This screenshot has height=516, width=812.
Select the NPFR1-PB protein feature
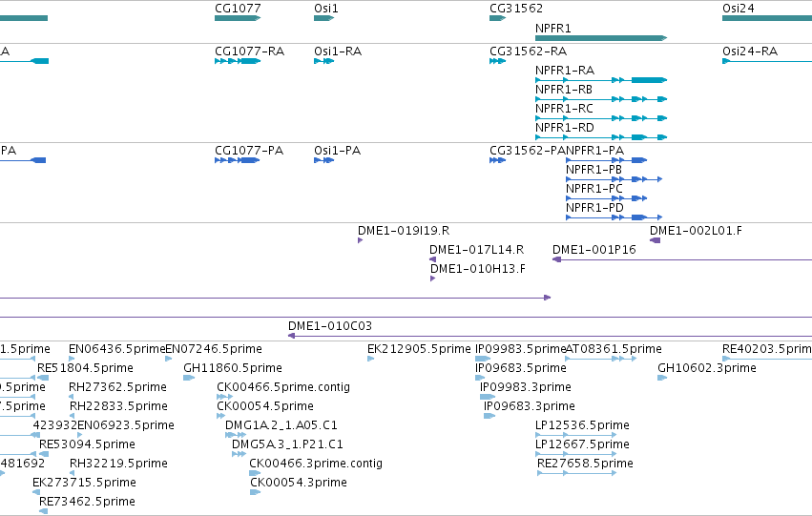(614, 179)
